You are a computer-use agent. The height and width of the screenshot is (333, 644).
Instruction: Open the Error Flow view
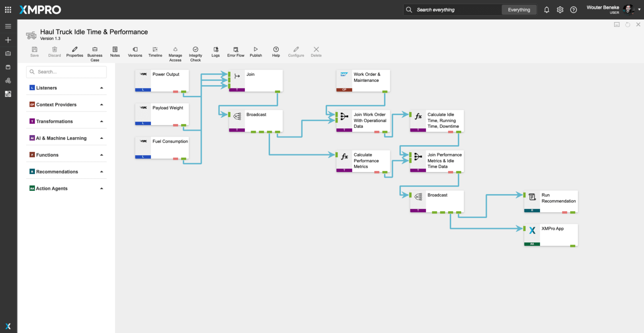click(236, 49)
